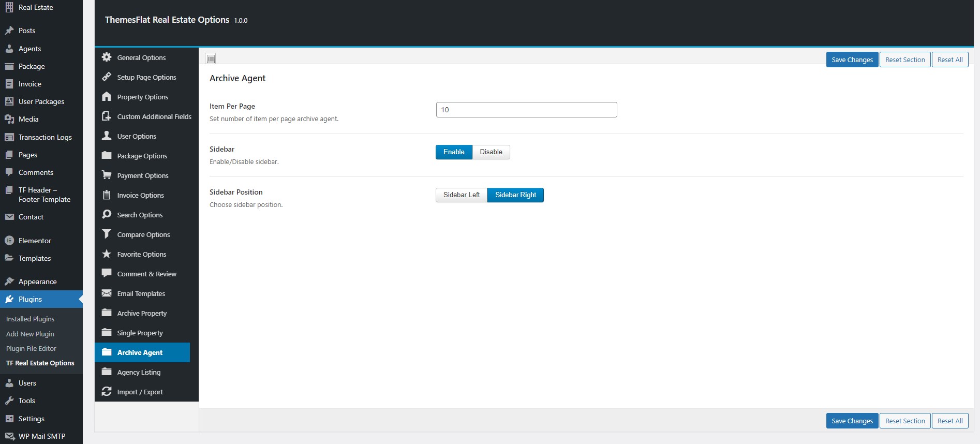Open Transaction Logs in the WordPress menu
Screen dimensions: 980x444
41,137
